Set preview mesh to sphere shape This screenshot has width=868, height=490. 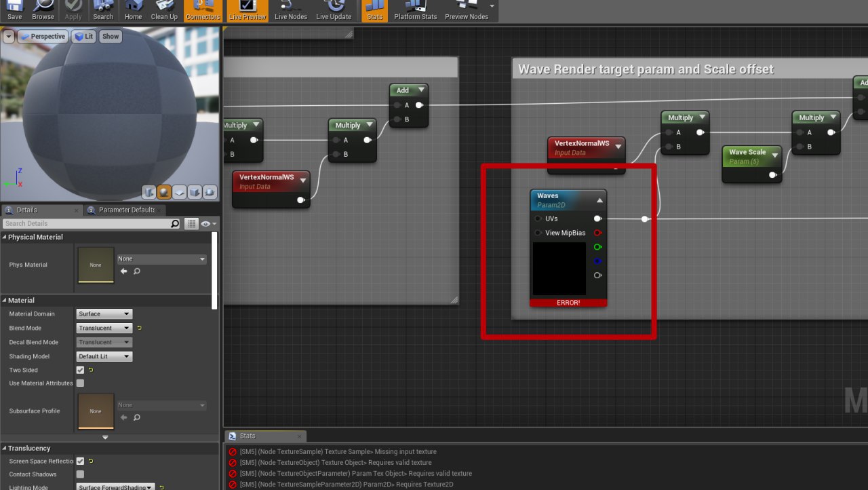click(163, 192)
